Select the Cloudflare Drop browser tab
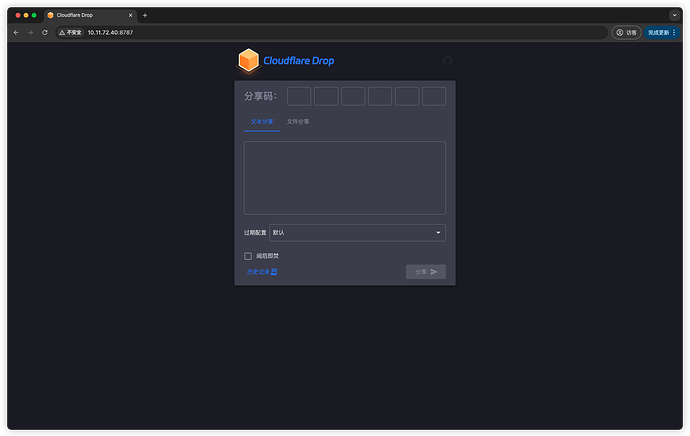This screenshot has width=690, height=436. (x=90, y=15)
